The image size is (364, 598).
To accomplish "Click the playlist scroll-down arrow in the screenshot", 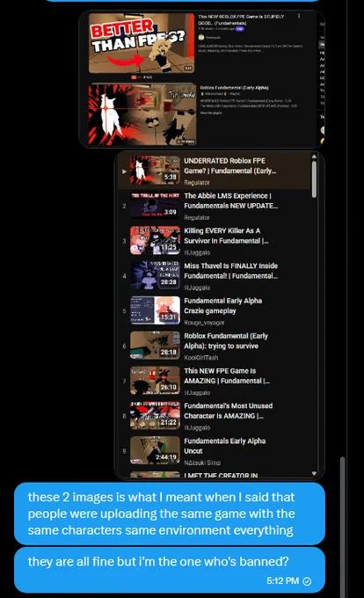I will [x=314, y=473].
